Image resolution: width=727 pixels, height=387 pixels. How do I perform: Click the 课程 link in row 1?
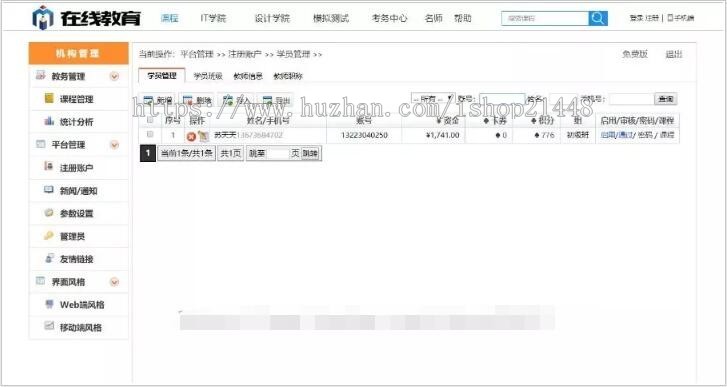(667, 135)
